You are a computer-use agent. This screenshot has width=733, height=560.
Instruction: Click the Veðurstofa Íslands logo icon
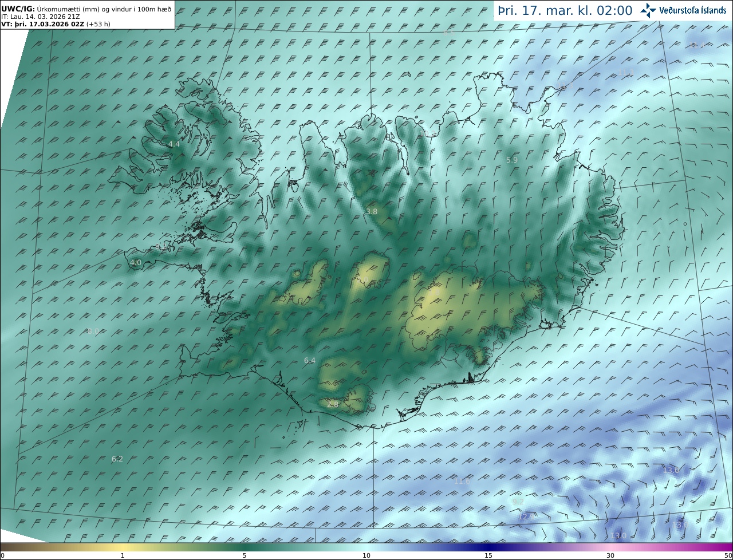(x=648, y=10)
